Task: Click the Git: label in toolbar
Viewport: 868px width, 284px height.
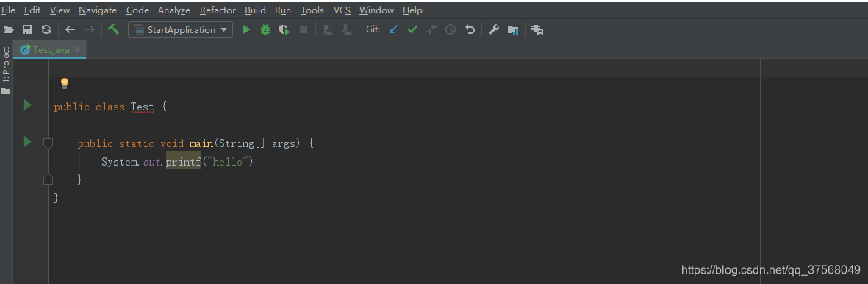Action: [373, 29]
